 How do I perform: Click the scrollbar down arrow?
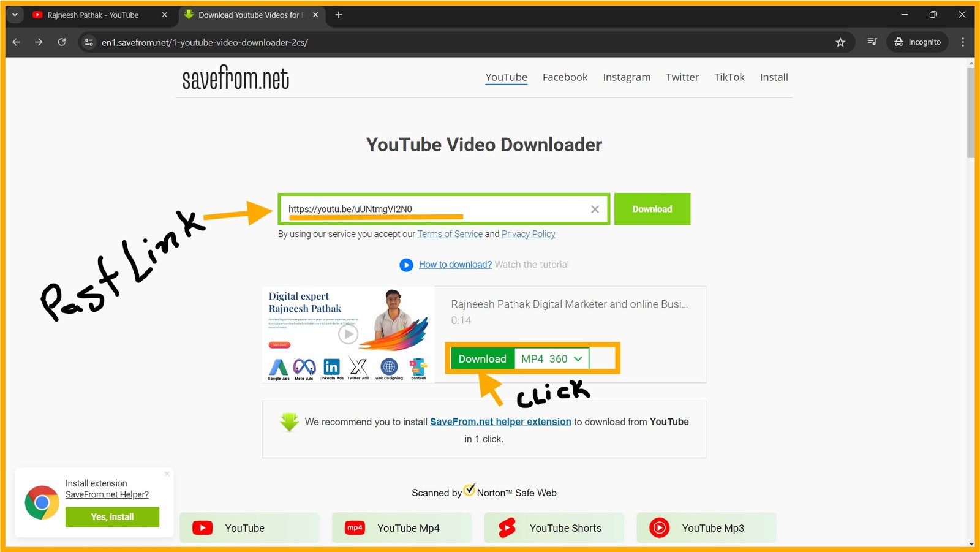point(971,543)
